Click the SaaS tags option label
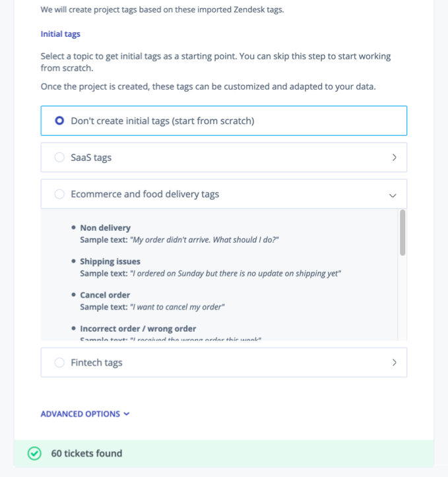 91,158
